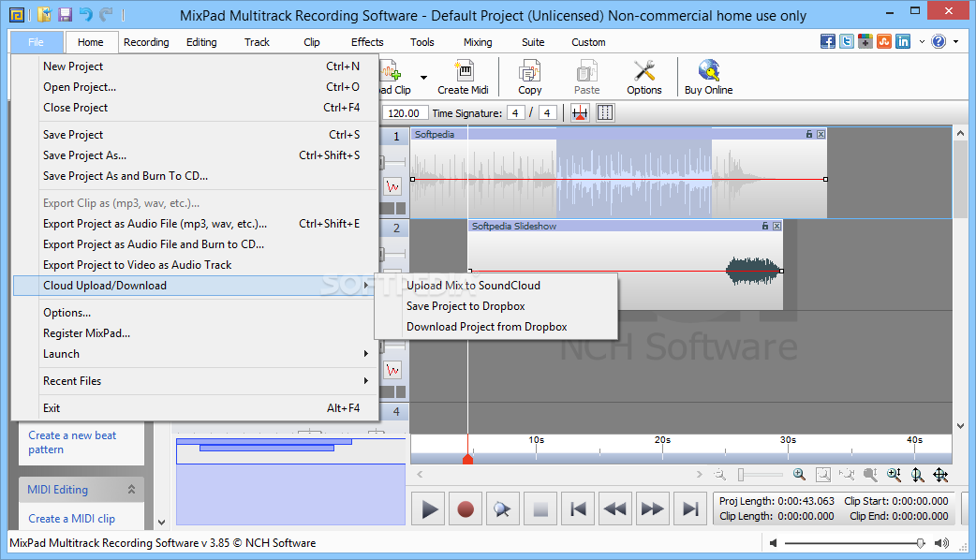Open the Help question mark icon
Image resolution: width=976 pixels, height=560 pixels.
939,42
